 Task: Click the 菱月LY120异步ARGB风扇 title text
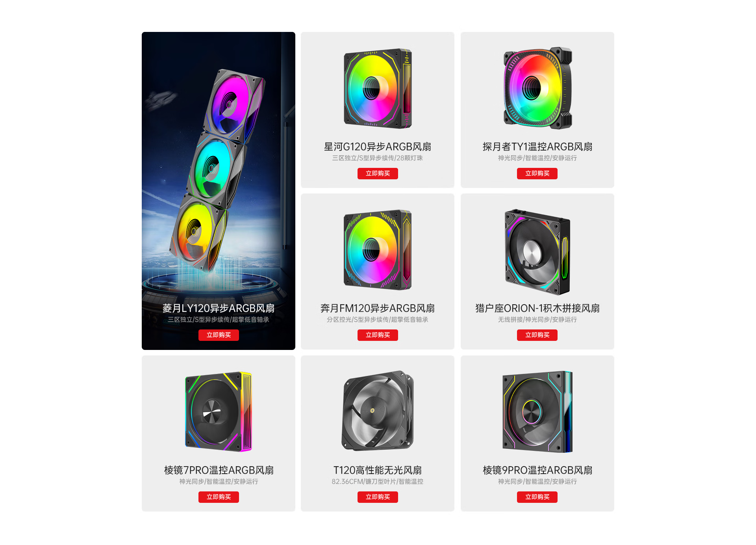point(219,308)
